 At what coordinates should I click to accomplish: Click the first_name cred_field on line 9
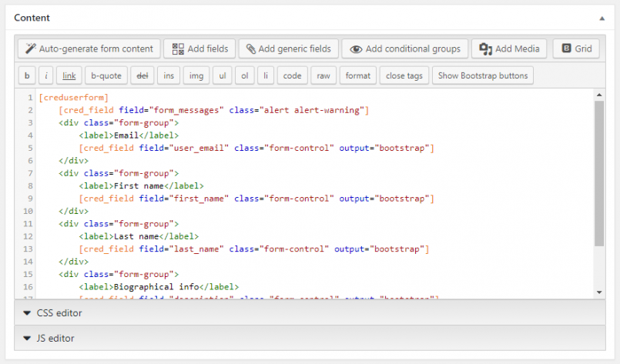(x=256, y=199)
